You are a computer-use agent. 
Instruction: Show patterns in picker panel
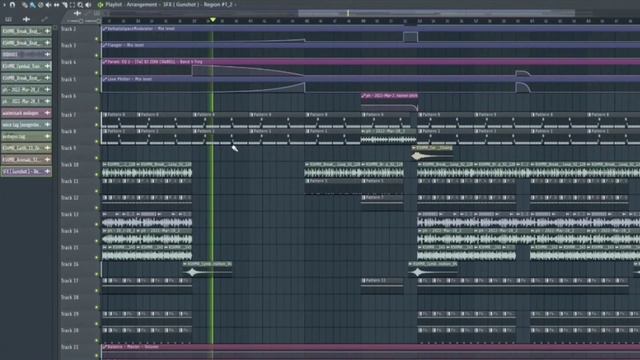coord(8,19)
